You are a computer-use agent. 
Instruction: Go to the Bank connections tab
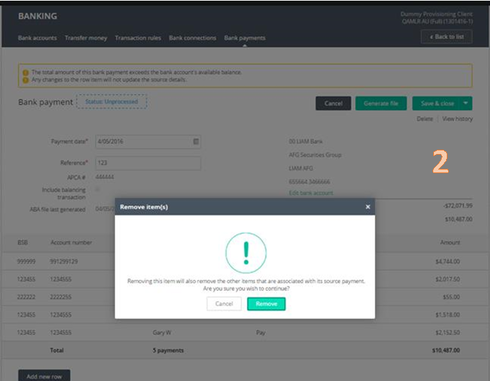[192, 38]
